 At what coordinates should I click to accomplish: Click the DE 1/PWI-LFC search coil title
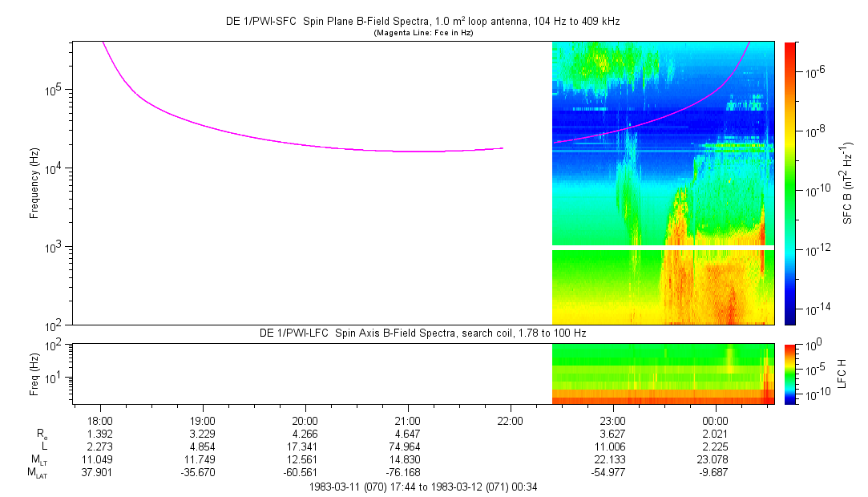422,333
